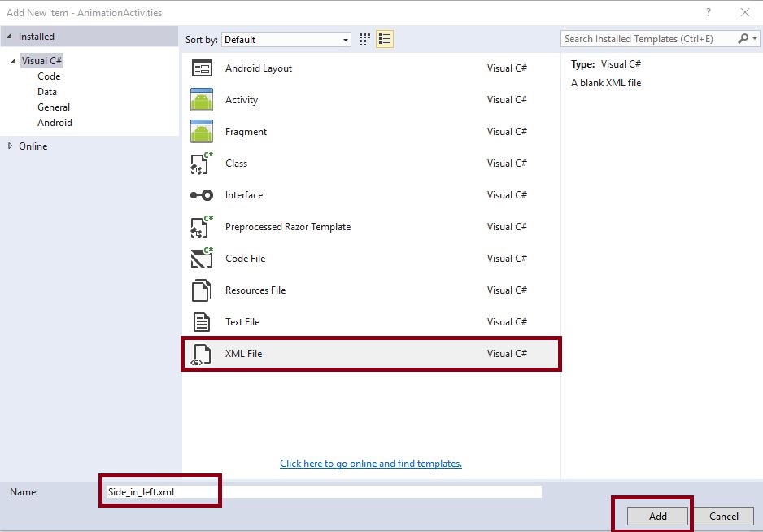Screen dimensions: 763x532
Task: Select Preprocessed Razor Template name
Action: click(288, 227)
